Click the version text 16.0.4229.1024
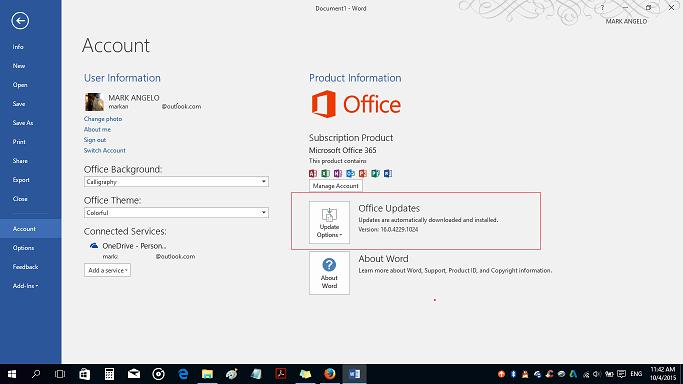 (389, 229)
